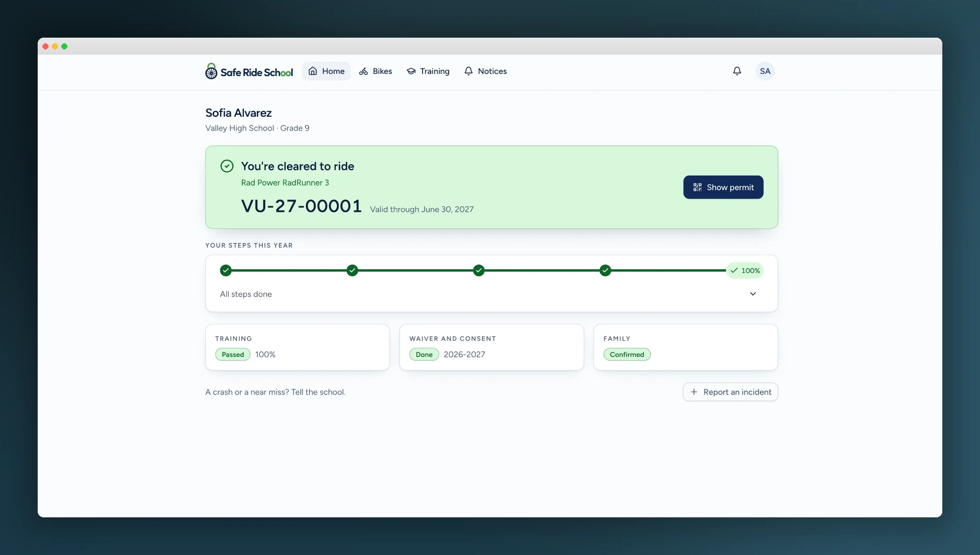Viewport: 980px width, 555px height.
Task: Expand the All steps done chevron
Action: pos(753,294)
